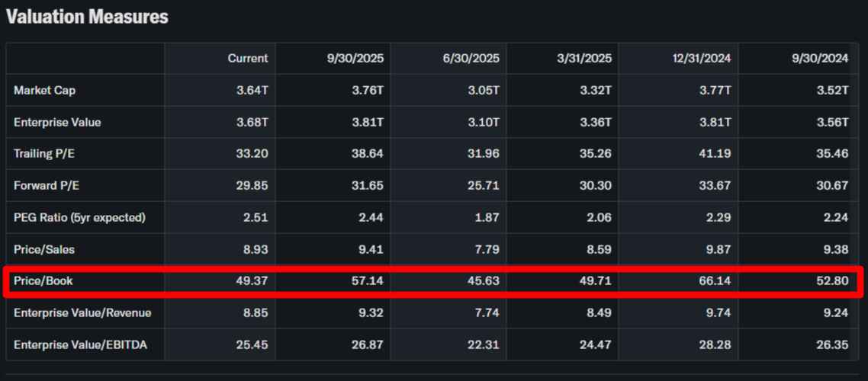The width and height of the screenshot is (868, 381).
Task: Click the Trailing P/E row label
Action: [44, 154]
